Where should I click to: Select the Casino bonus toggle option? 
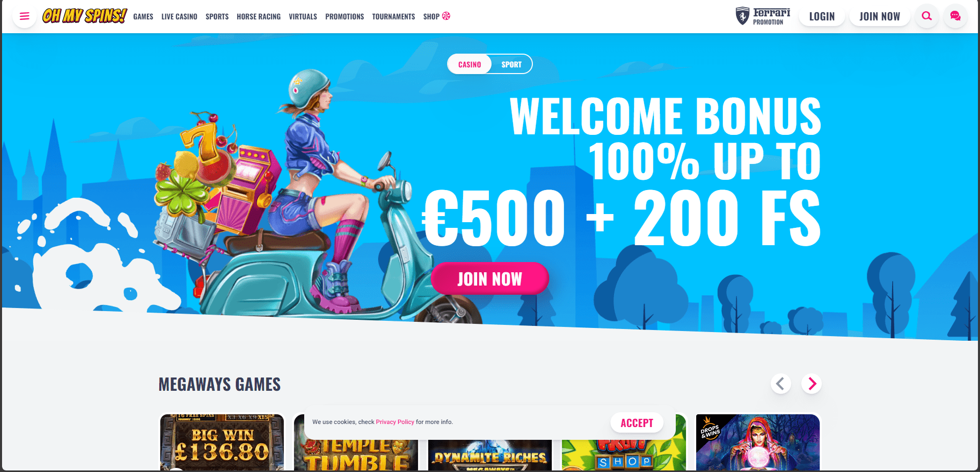point(470,64)
